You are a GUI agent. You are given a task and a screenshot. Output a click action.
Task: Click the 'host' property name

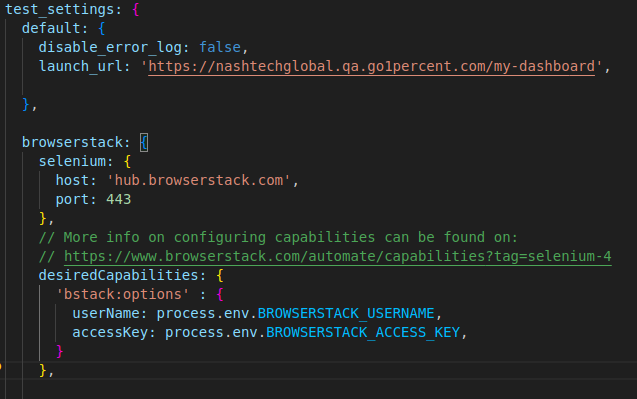[72, 180]
